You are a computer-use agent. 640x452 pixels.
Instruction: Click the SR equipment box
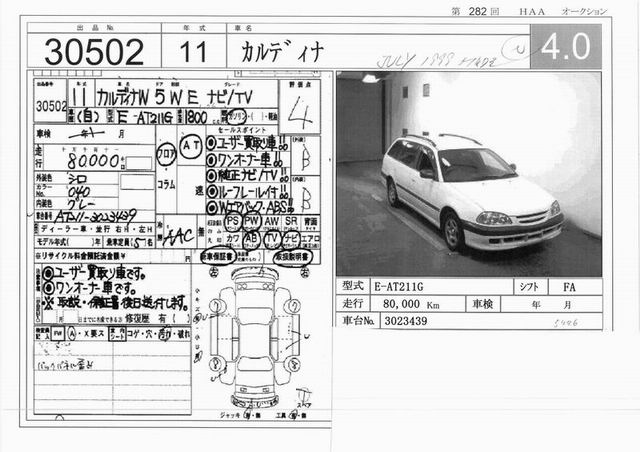coord(291,221)
